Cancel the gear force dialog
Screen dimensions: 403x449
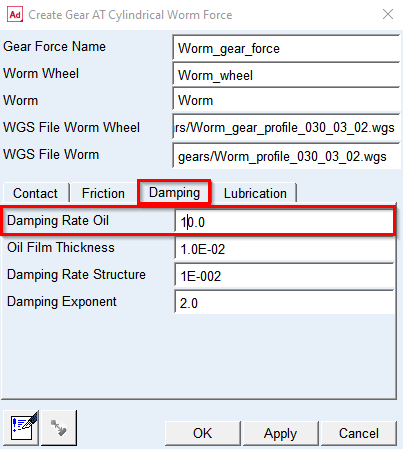tap(359, 433)
